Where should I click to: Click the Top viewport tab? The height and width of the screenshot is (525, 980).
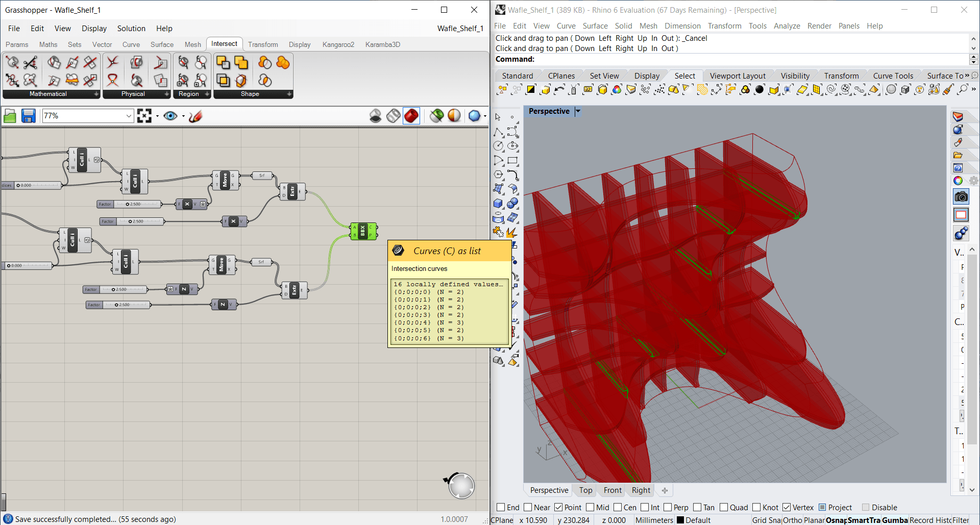585,490
